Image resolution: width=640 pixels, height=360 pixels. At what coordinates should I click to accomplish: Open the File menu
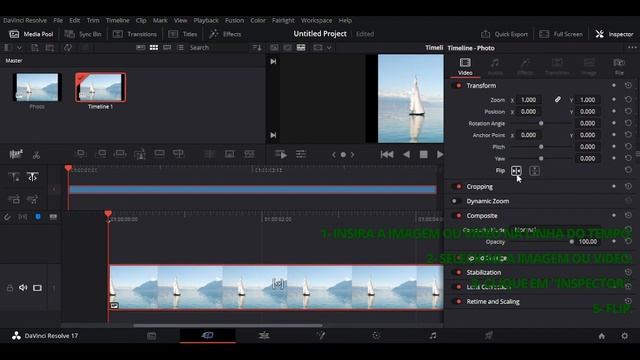click(x=58, y=20)
